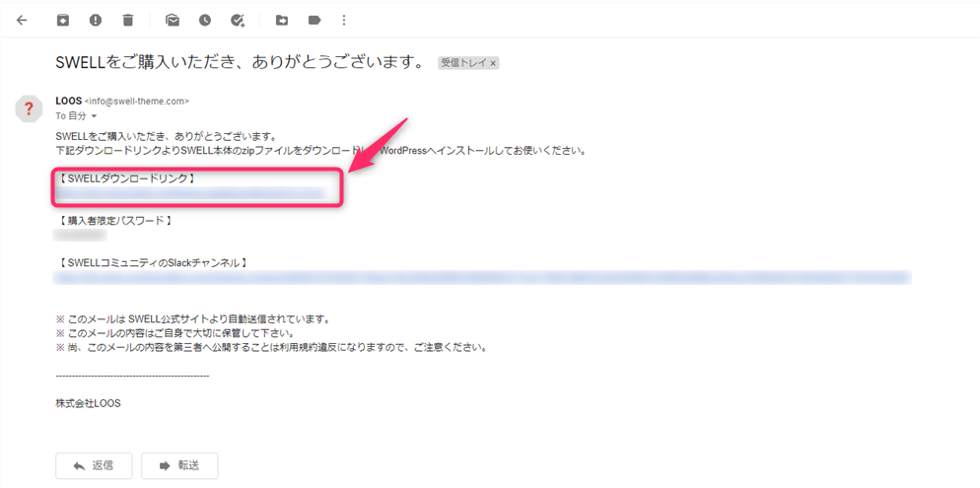
Task: Open the Labels icon
Action: [x=315, y=20]
